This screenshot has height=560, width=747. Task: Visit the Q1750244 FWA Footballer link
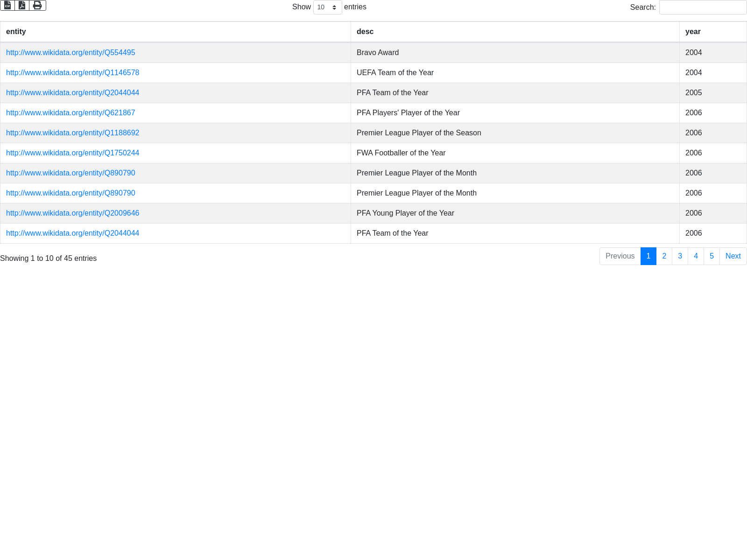pos(72,153)
